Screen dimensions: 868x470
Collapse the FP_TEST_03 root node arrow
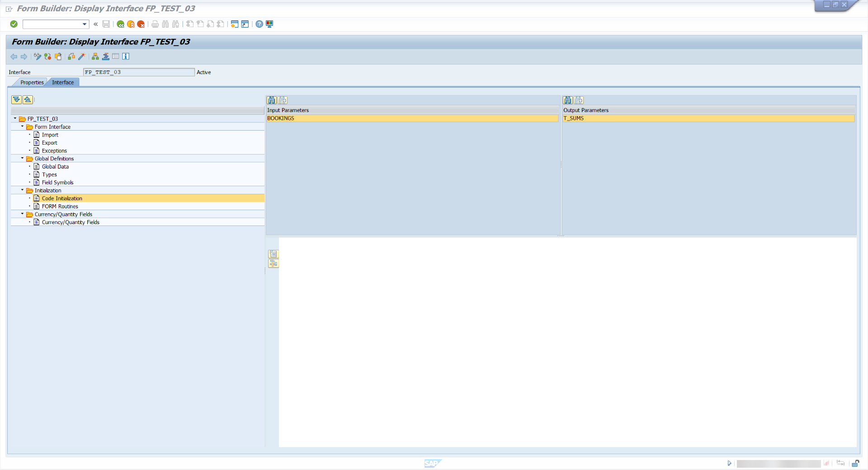(15, 118)
